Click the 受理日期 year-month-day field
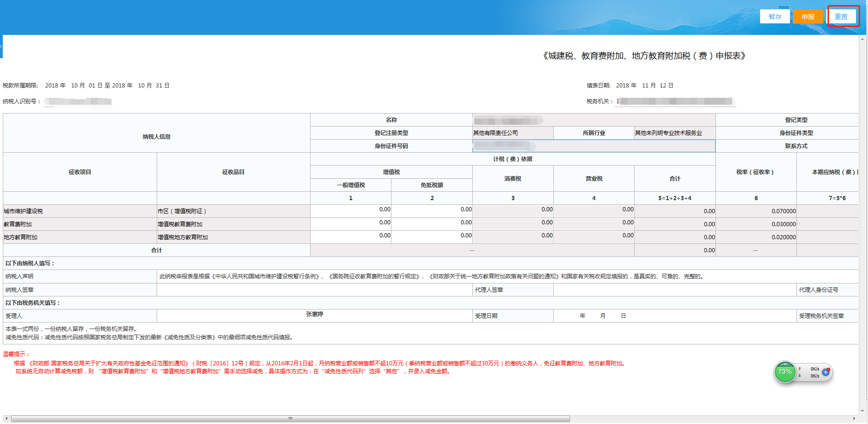The image size is (868, 424). [675, 316]
